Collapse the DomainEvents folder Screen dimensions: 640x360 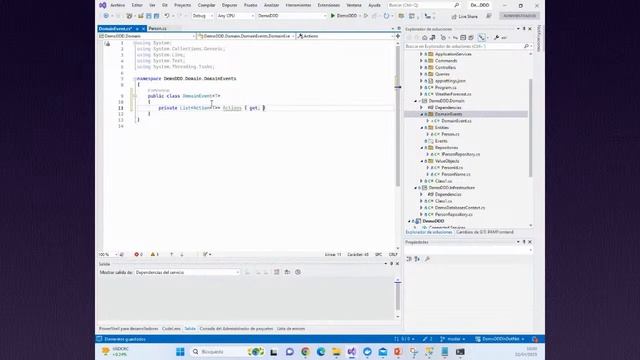click(421, 114)
